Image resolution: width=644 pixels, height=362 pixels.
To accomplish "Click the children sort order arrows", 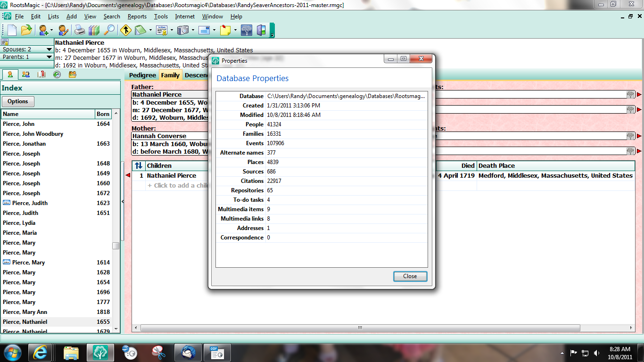I will (138, 165).
